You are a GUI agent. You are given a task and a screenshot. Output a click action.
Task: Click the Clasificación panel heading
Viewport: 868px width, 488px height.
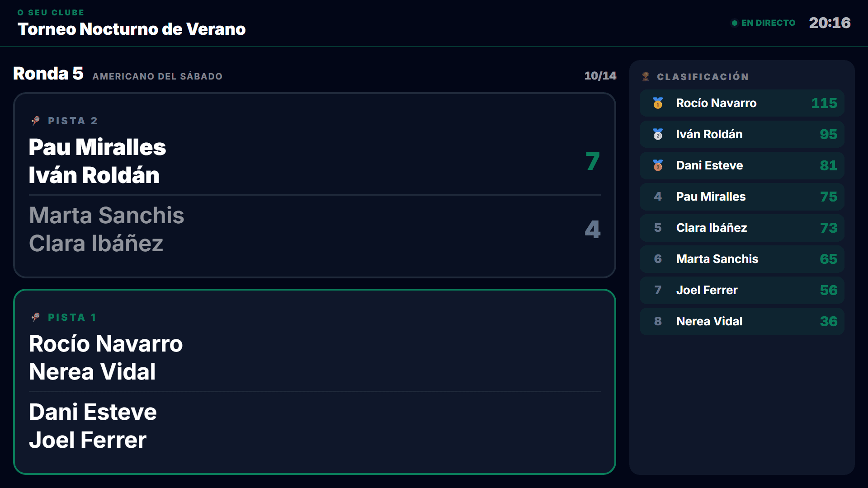coord(703,77)
